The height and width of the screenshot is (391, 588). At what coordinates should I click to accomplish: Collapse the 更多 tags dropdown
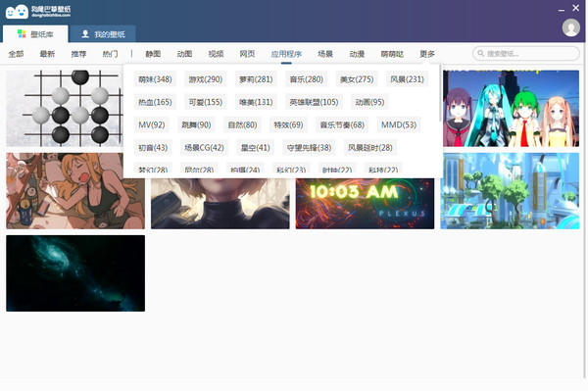[426, 54]
